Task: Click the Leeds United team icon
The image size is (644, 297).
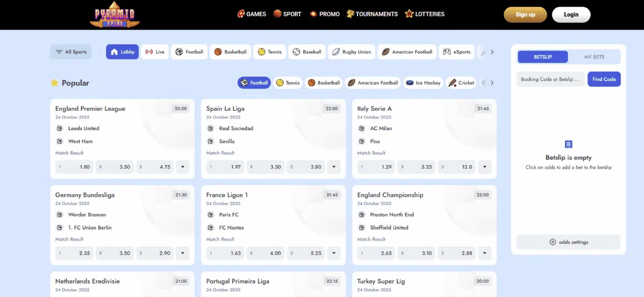Action: pyautogui.click(x=59, y=128)
